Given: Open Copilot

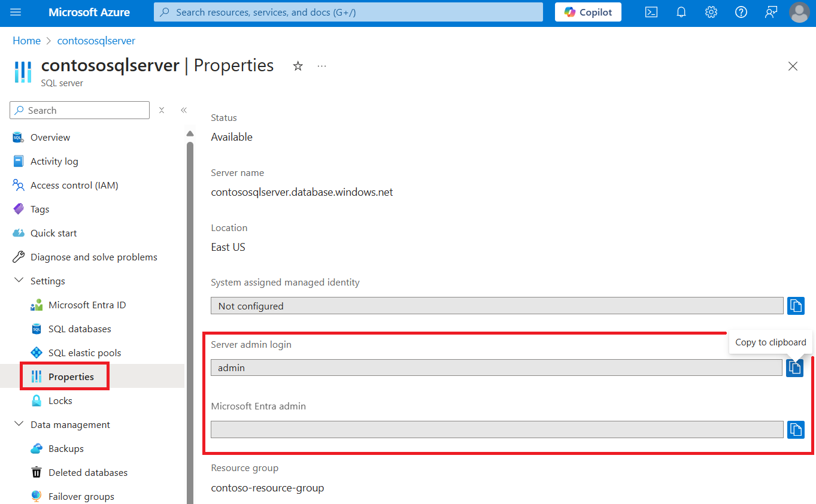Looking at the screenshot, I should click(x=587, y=11).
